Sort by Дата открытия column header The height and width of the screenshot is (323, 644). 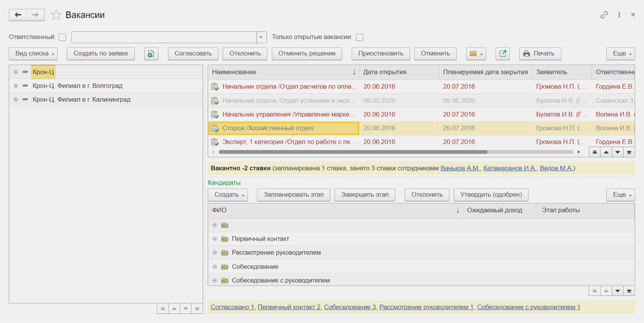385,72
